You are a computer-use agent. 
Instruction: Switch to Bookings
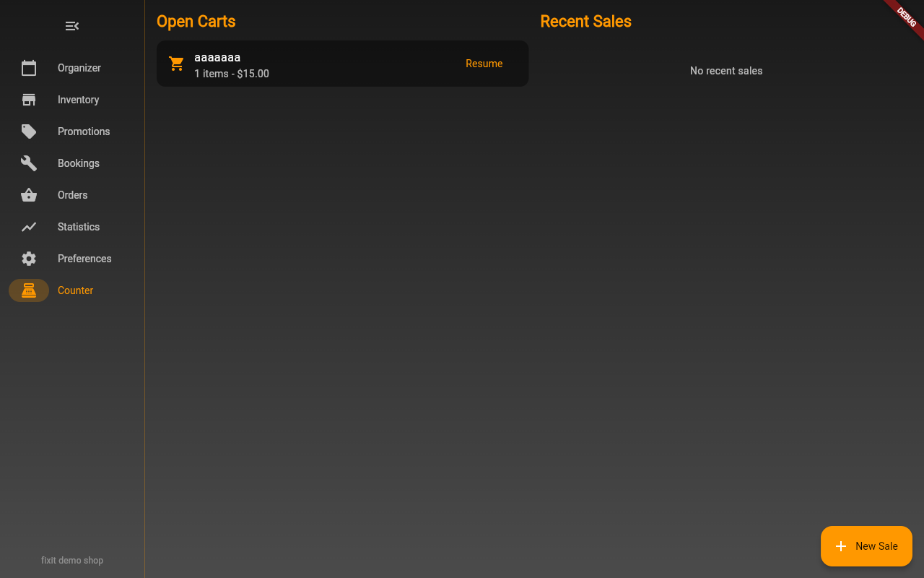79,163
